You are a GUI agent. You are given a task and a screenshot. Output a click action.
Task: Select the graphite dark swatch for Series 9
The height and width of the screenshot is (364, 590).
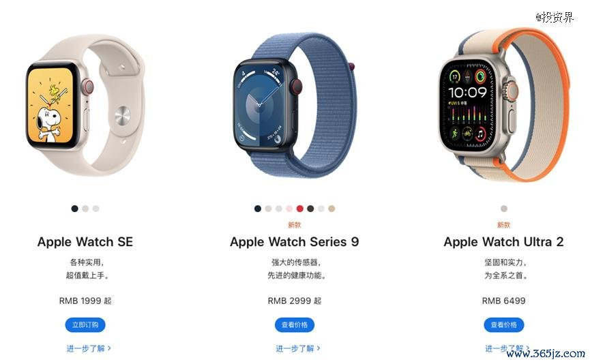point(310,209)
